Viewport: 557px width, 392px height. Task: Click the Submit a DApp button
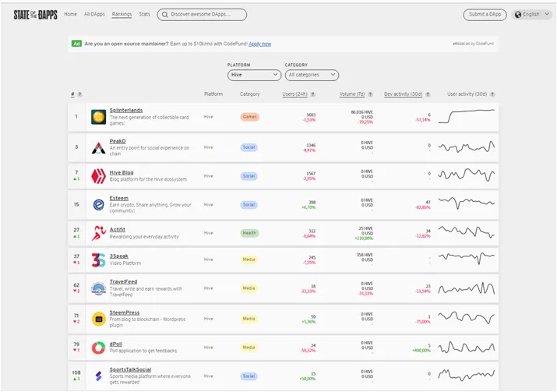(x=485, y=15)
